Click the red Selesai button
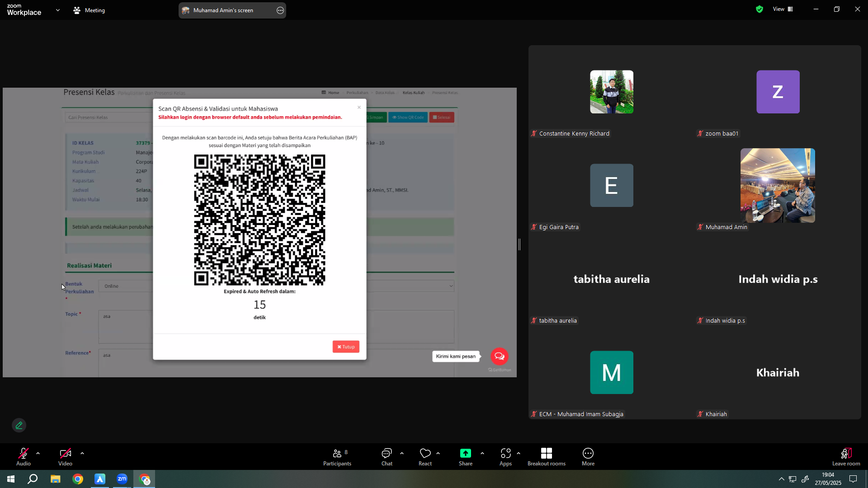The height and width of the screenshot is (488, 868). 442,117
